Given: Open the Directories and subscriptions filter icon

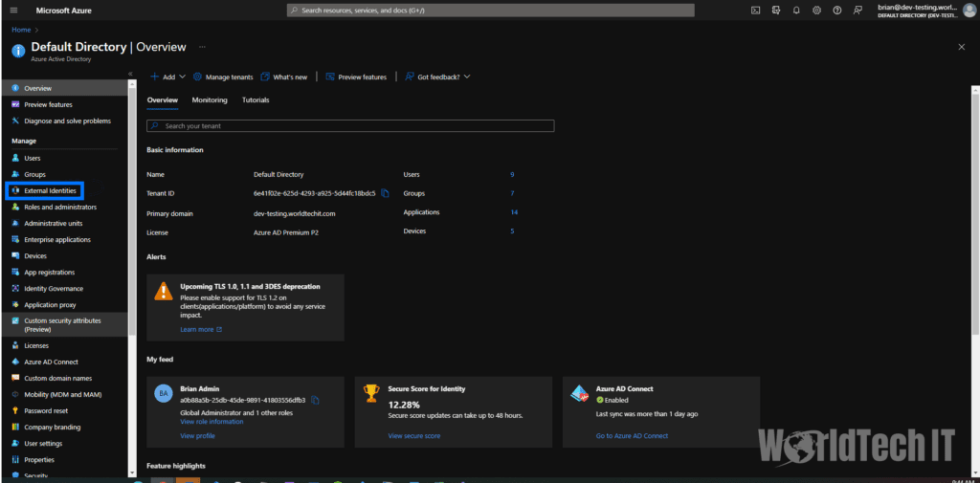Looking at the screenshot, I should coord(776,11).
